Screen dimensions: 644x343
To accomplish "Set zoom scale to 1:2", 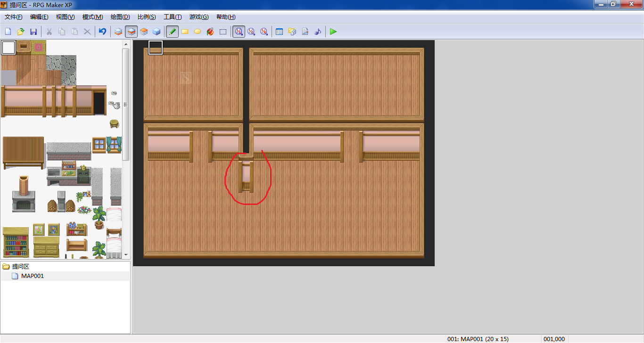I will tap(252, 32).
